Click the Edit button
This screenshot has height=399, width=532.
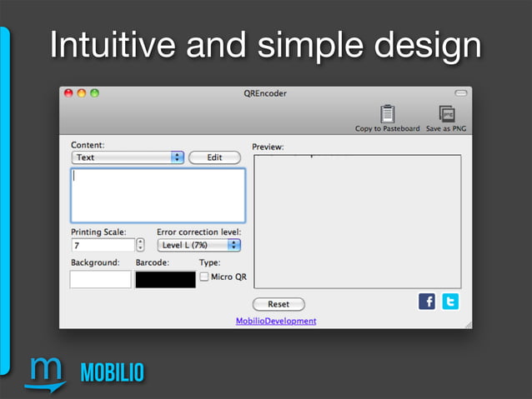[x=215, y=157]
